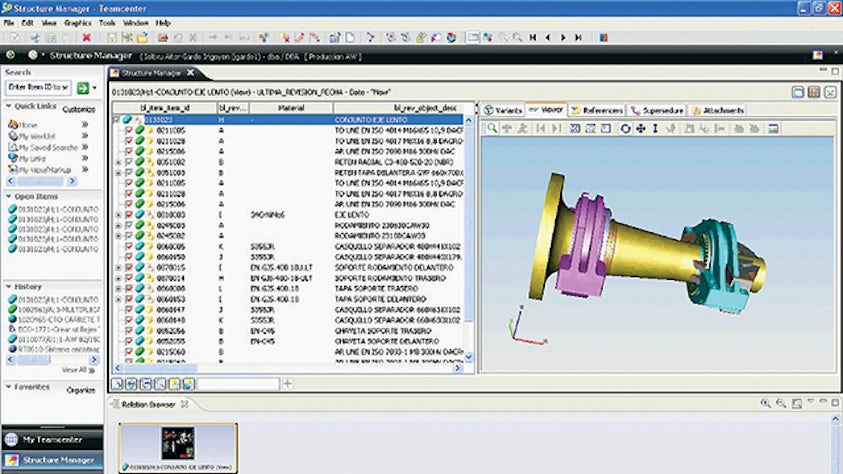Collapse the History section

click(x=9, y=286)
